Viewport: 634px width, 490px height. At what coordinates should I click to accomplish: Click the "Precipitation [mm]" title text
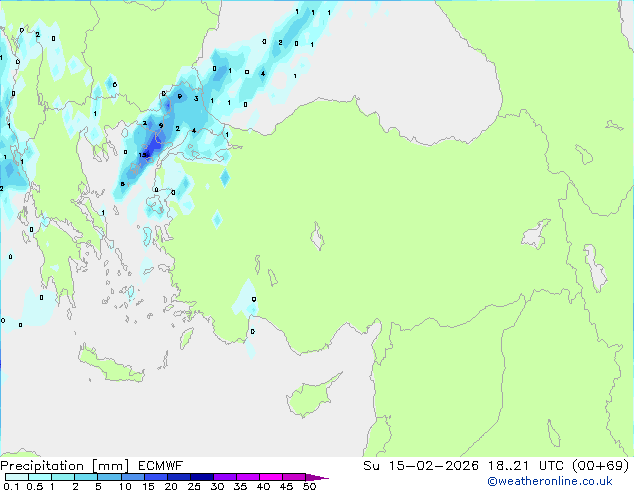tap(65, 466)
